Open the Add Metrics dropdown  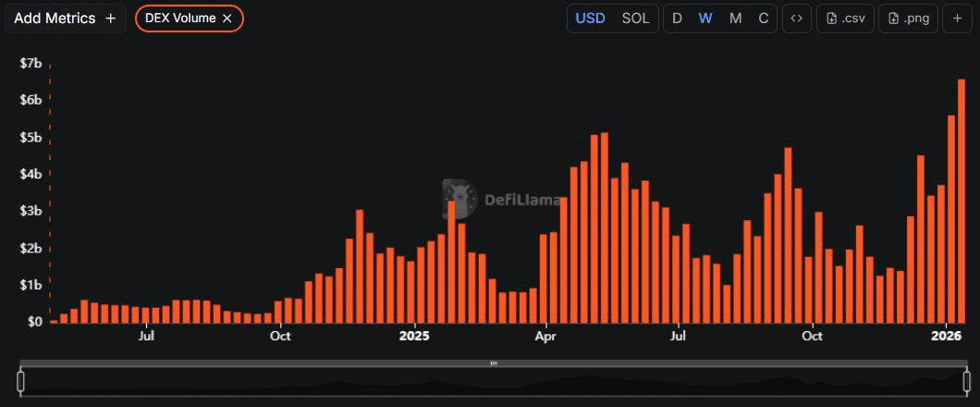point(64,18)
